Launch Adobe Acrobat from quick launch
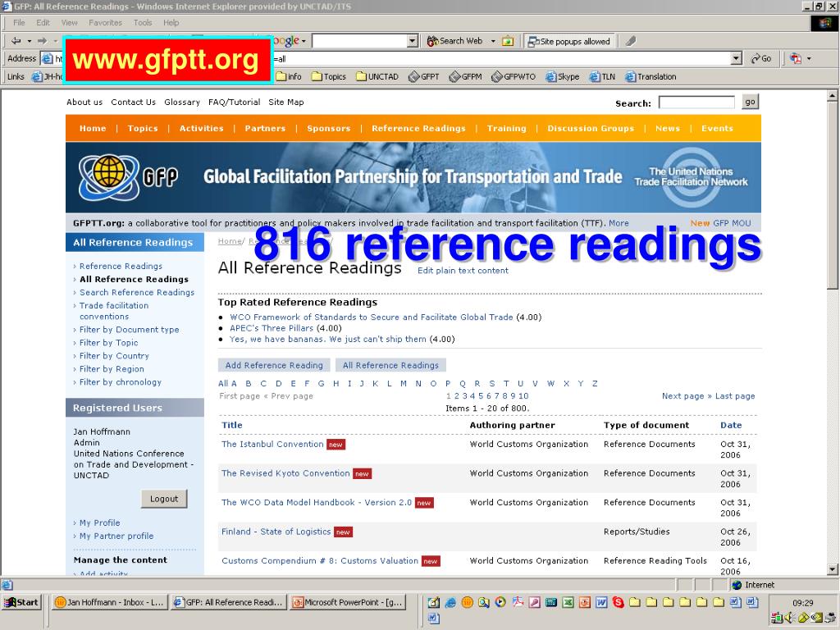 [x=518, y=602]
